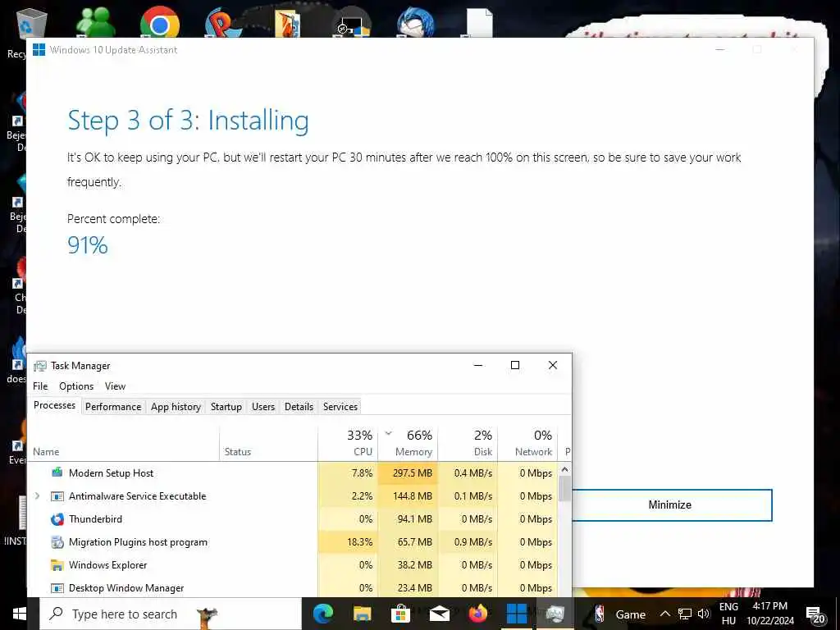Select the Modern Setup Host row

[x=293, y=473]
